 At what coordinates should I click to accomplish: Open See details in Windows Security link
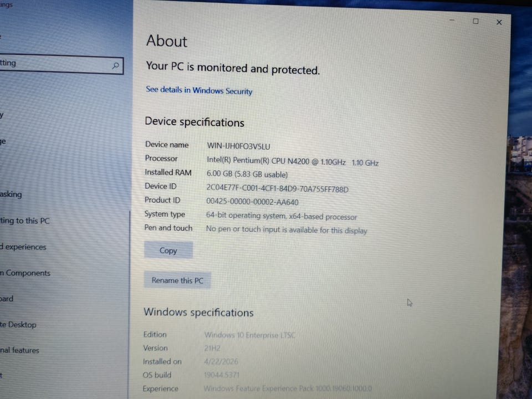coord(199,90)
